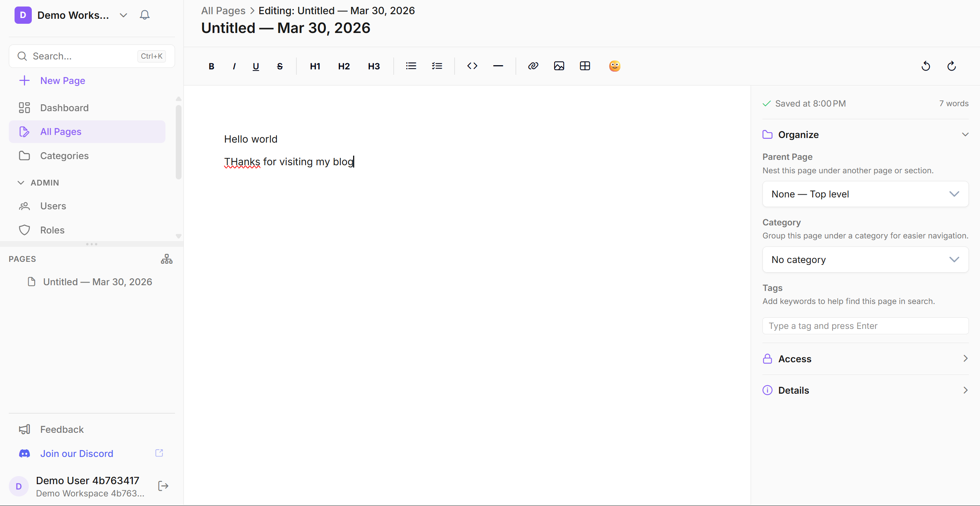Toggle italic text formatting
Image resolution: width=980 pixels, height=506 pixels.
point(234,66)
